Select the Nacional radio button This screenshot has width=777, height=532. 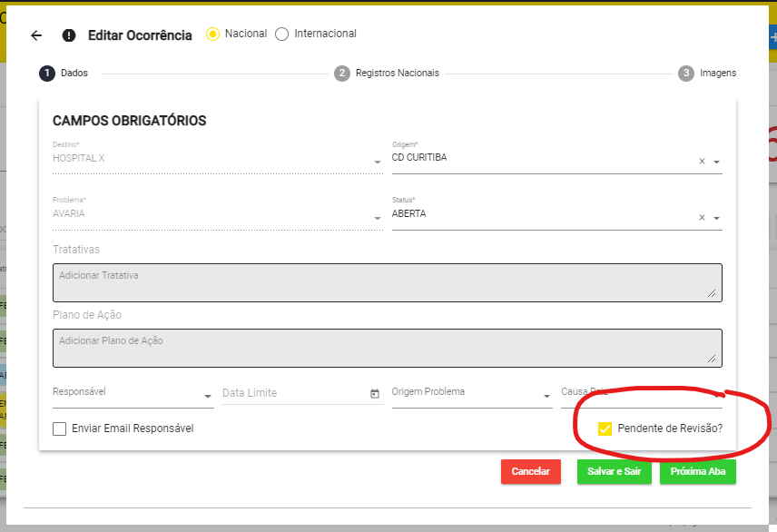click(213, 34)
